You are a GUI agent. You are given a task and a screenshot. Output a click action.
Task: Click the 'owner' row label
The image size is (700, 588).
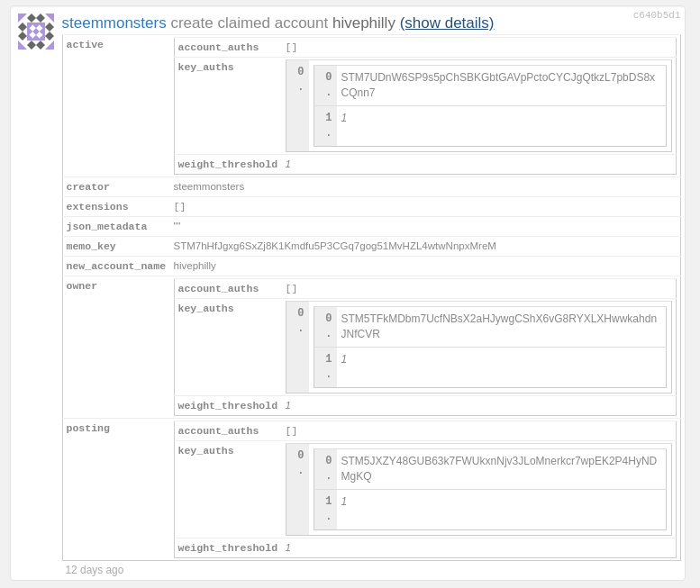[x=82, y=286]
